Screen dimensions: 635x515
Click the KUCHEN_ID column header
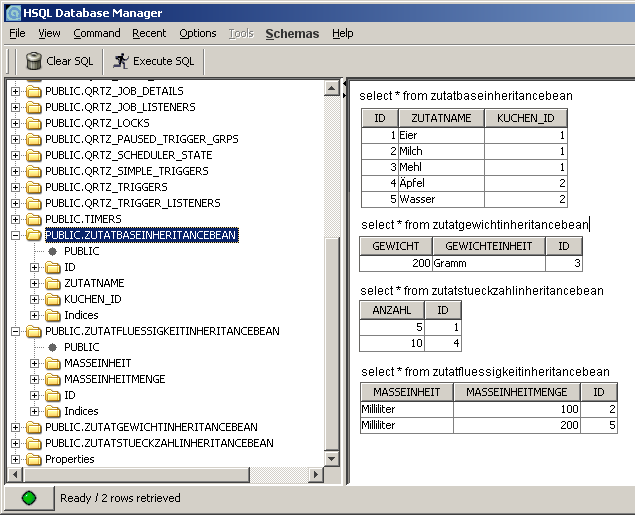click(526, 118)
